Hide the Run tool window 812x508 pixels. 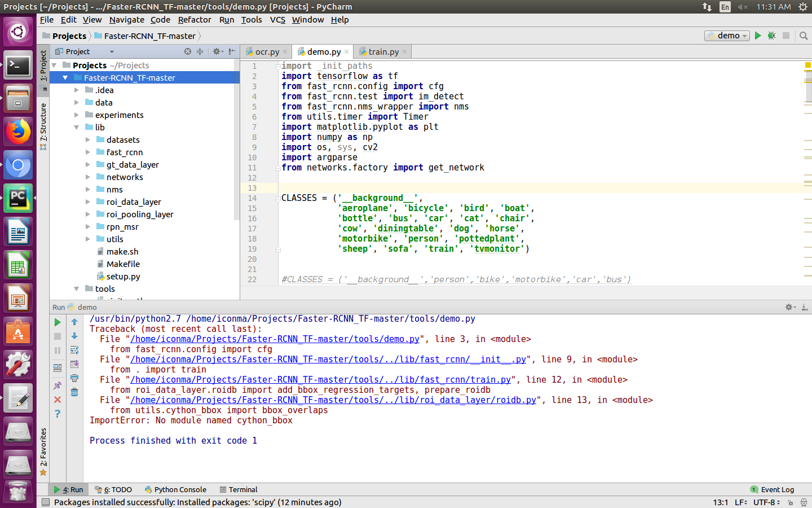click(x=805, y=307)
